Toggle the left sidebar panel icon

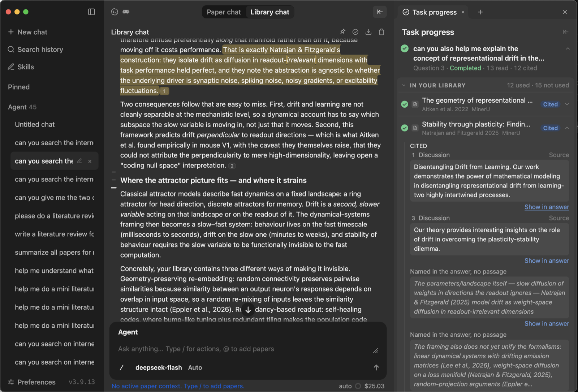click(91, 12)
